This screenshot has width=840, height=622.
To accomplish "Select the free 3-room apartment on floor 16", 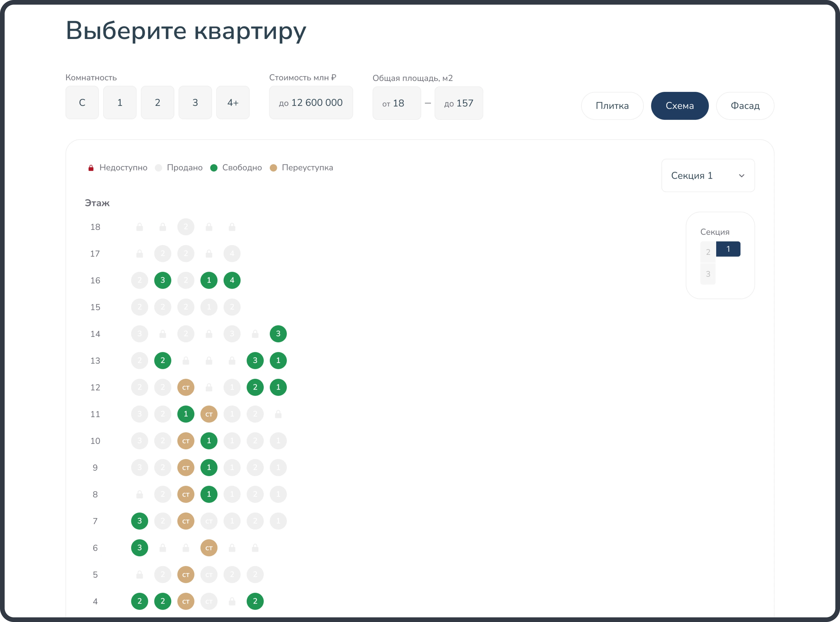I will point(163,280).
